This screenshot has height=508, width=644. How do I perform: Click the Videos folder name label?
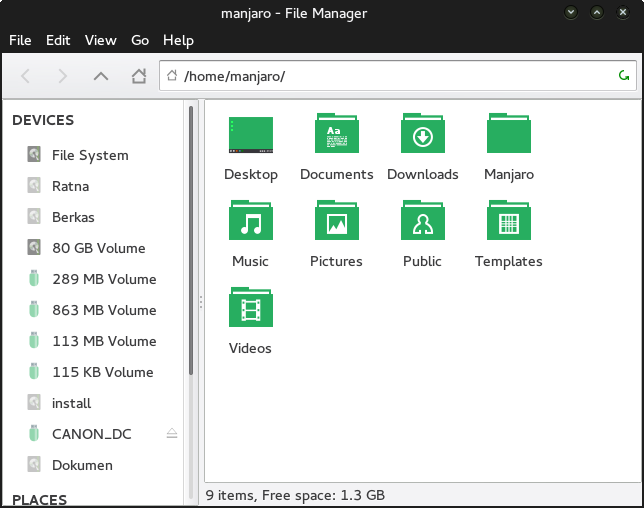coord(250,348)
